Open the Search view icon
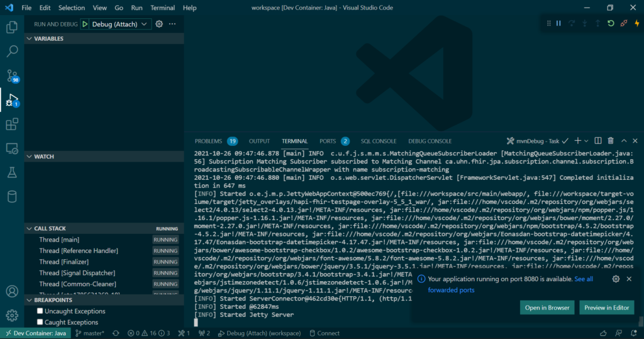This screenshot has height=339, width=644. [12, 52]
